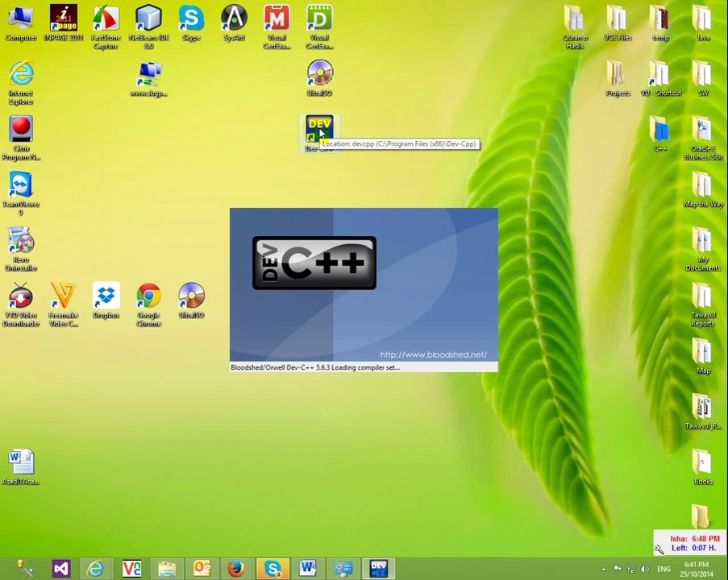The height and width of the screenshot is (580, 728).
Task: Open the VGE Files folder
Action: (x=618, y=23)
